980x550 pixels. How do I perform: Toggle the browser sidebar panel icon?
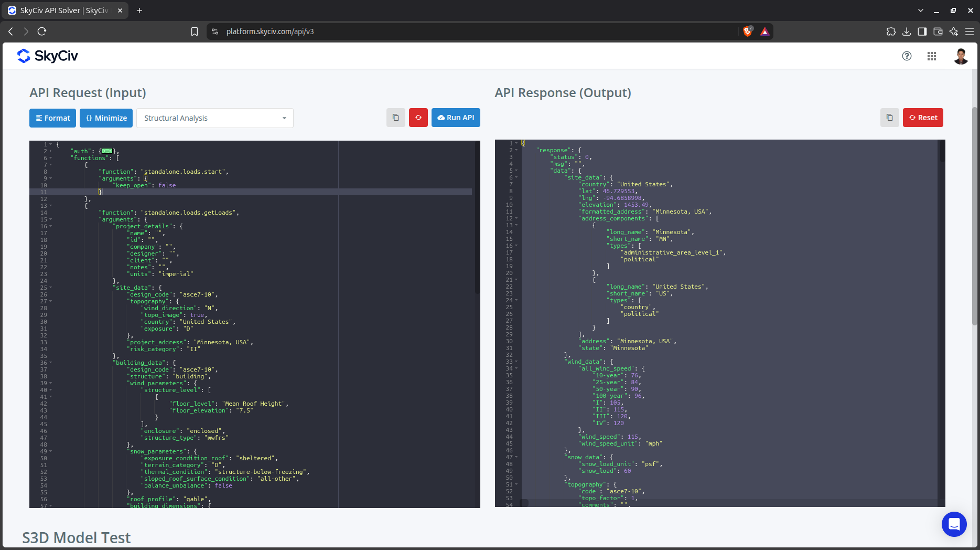point(922,31)
